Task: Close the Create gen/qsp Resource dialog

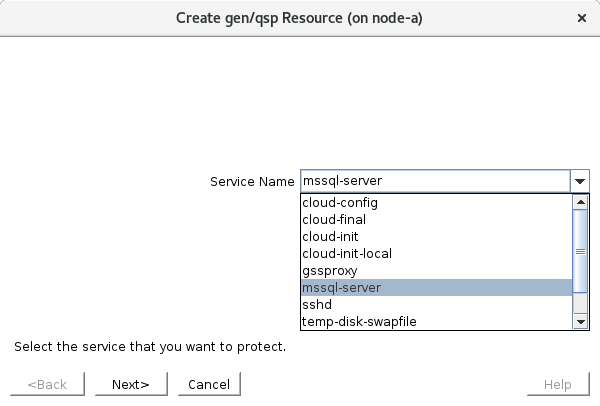Action: [582, 18]
